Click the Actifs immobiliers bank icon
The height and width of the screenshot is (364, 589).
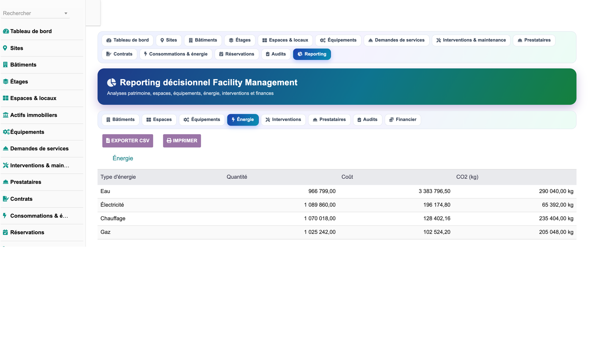point(5,115)
